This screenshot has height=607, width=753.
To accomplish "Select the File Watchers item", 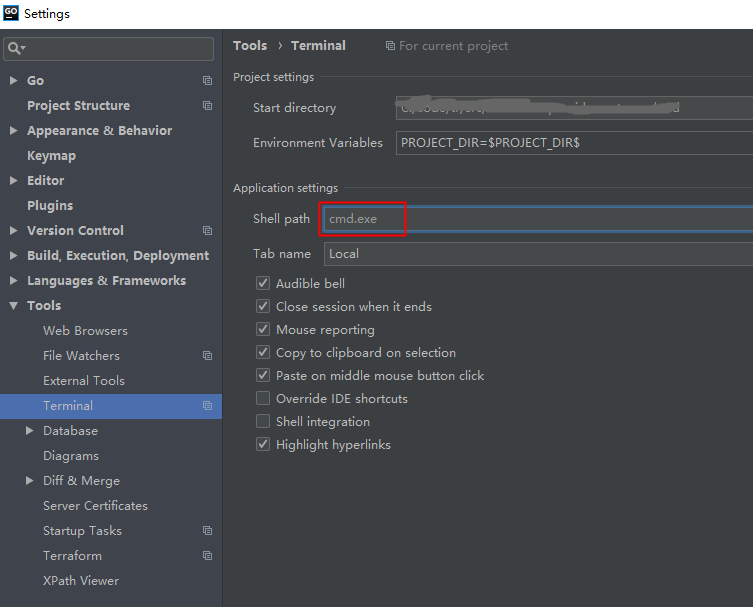I will 81,356.
